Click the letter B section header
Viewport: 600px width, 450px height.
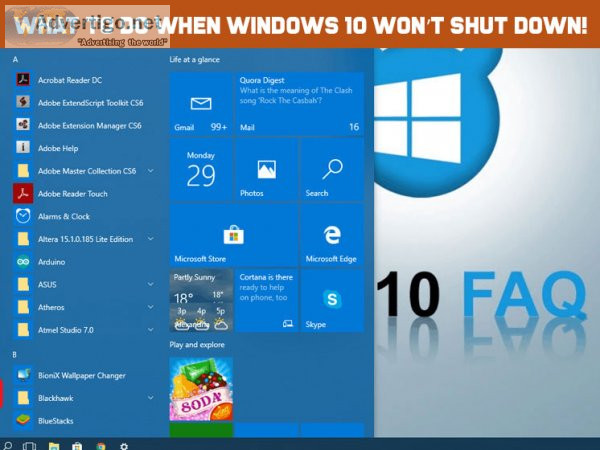(x=15, y=354)
